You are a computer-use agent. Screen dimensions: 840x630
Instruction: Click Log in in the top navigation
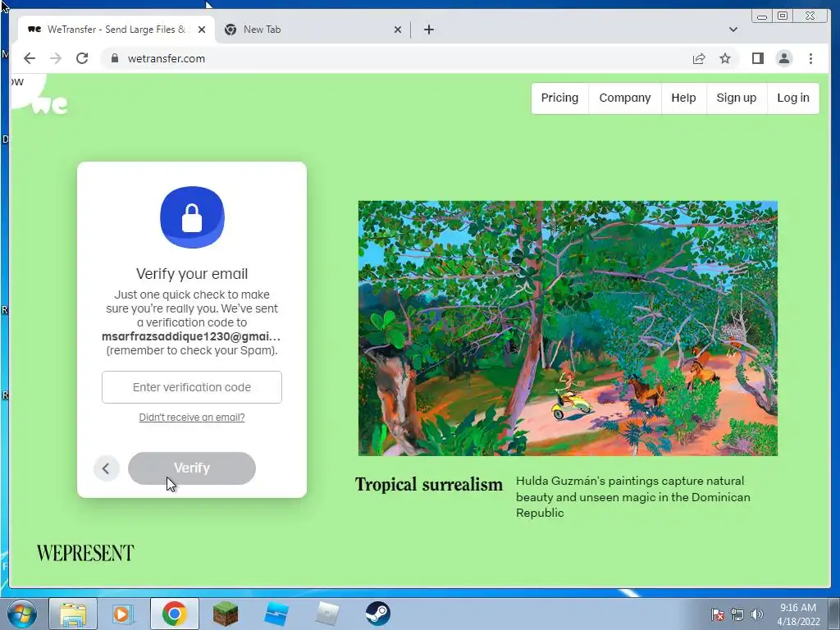(793, 98)
